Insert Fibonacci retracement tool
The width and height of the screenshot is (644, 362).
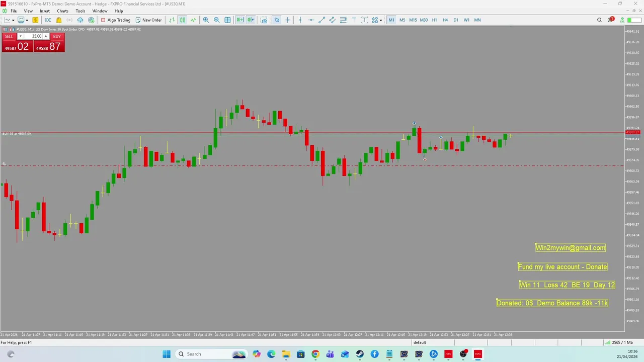(x=343, y=20)
